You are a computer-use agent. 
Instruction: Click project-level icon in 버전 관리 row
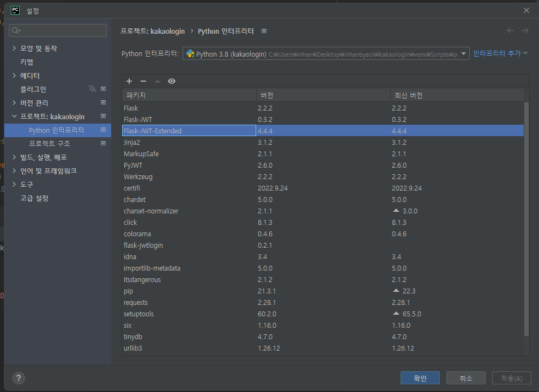[x=103, y=103]
